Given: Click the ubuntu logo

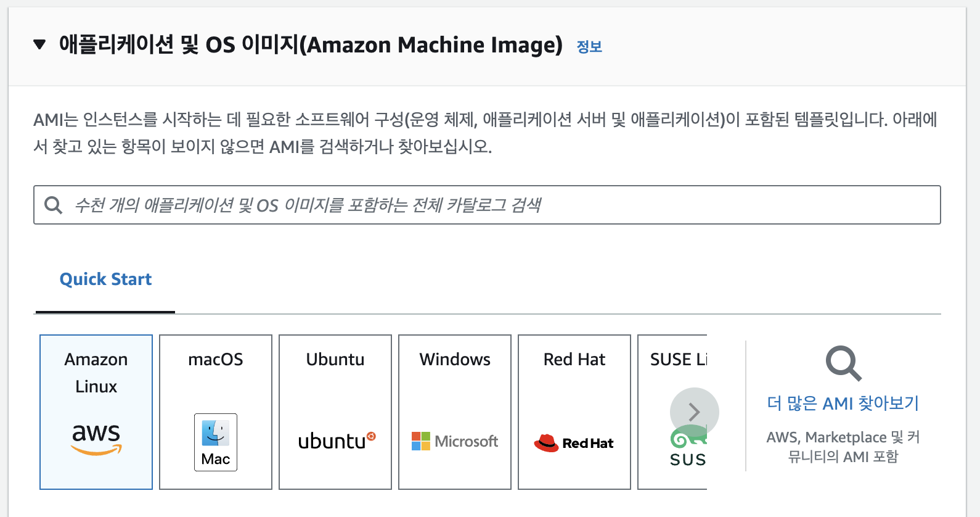Looking at the screenshot, I should pos(336,440).
